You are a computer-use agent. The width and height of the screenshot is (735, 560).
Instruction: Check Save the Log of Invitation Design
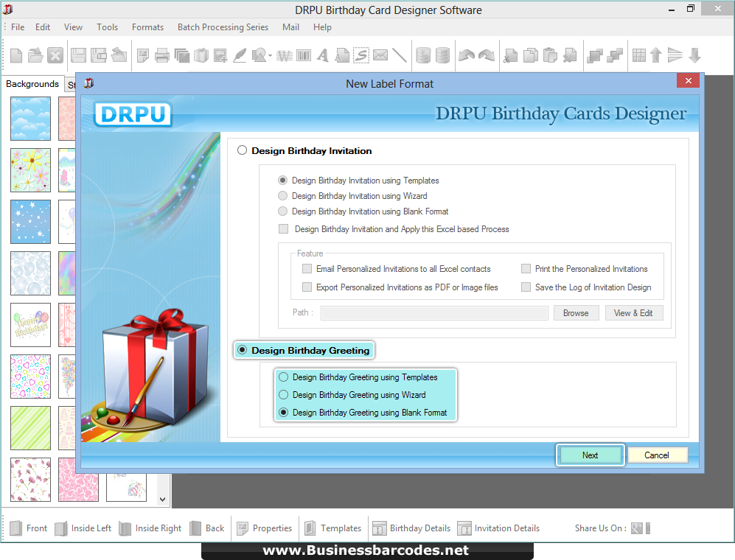click(526, 287)
